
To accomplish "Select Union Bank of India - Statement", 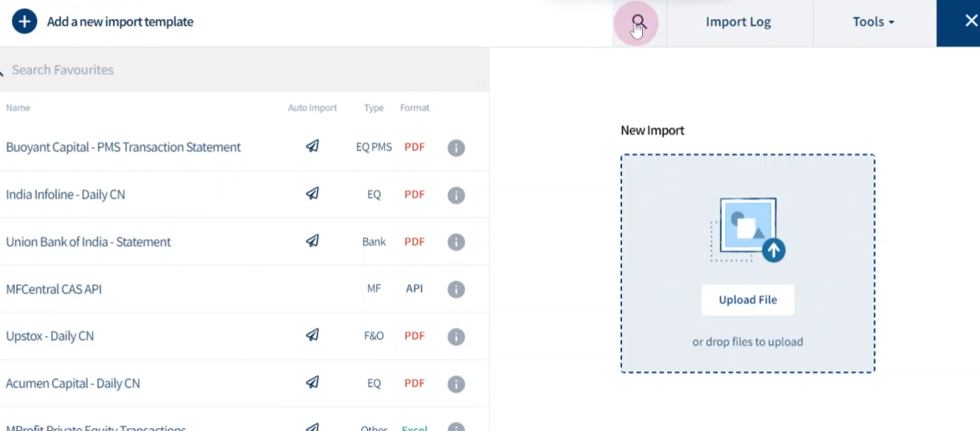I will coord(88,242).
